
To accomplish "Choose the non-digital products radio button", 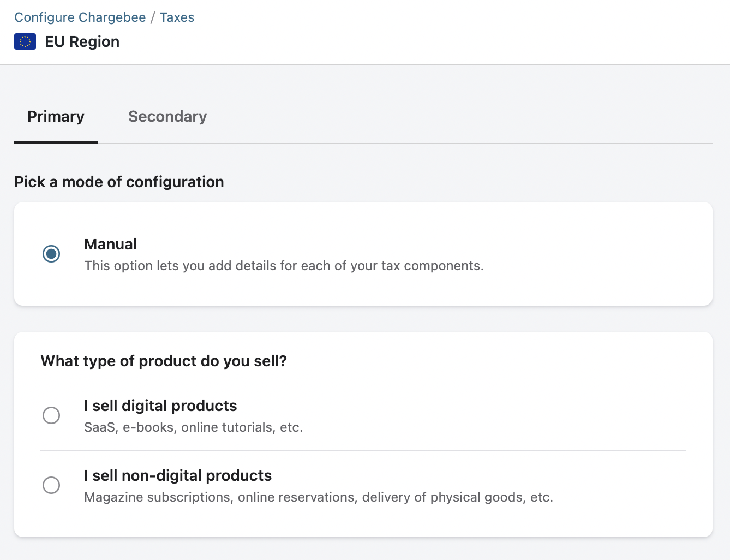I will 51,485.
